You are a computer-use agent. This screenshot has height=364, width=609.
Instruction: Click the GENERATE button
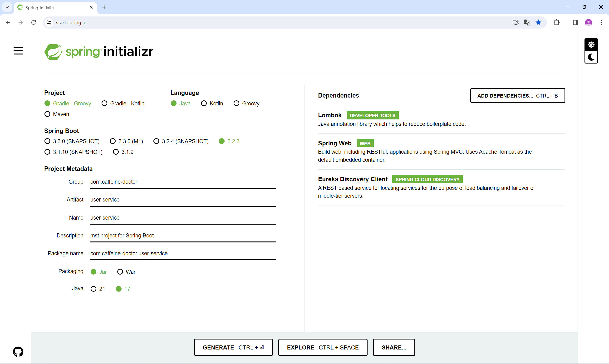coord(233,347)
